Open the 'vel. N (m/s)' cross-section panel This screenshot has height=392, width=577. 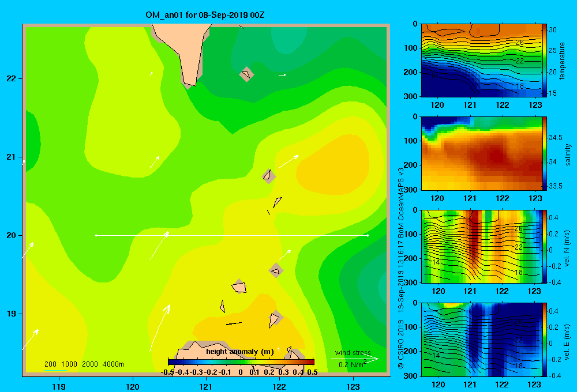click(481, 246)
